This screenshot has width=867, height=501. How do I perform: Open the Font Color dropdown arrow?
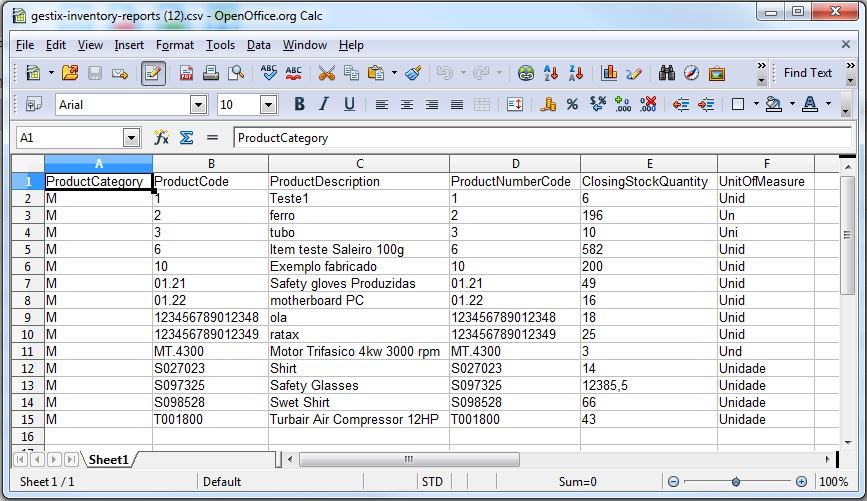[x=828, y=103]
